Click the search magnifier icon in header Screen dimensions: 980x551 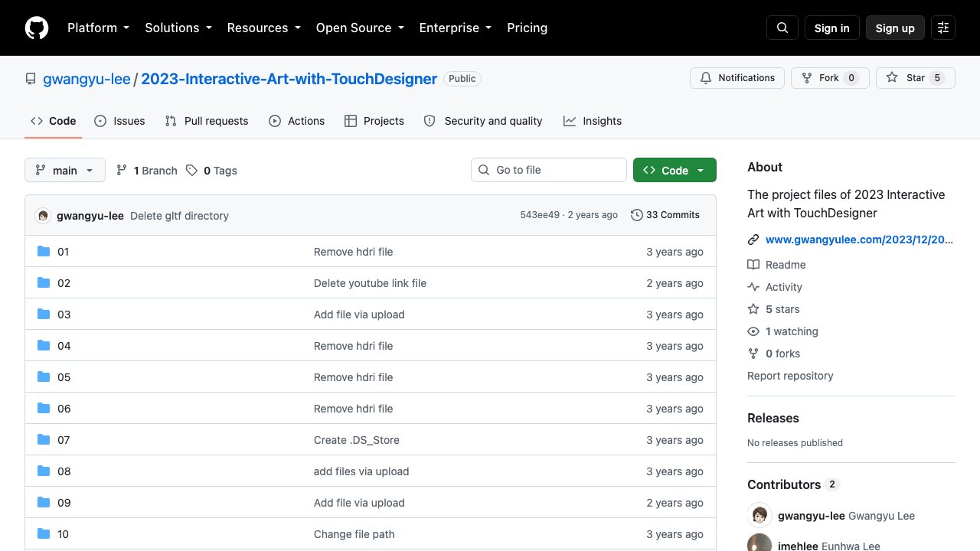coord(782,28)
